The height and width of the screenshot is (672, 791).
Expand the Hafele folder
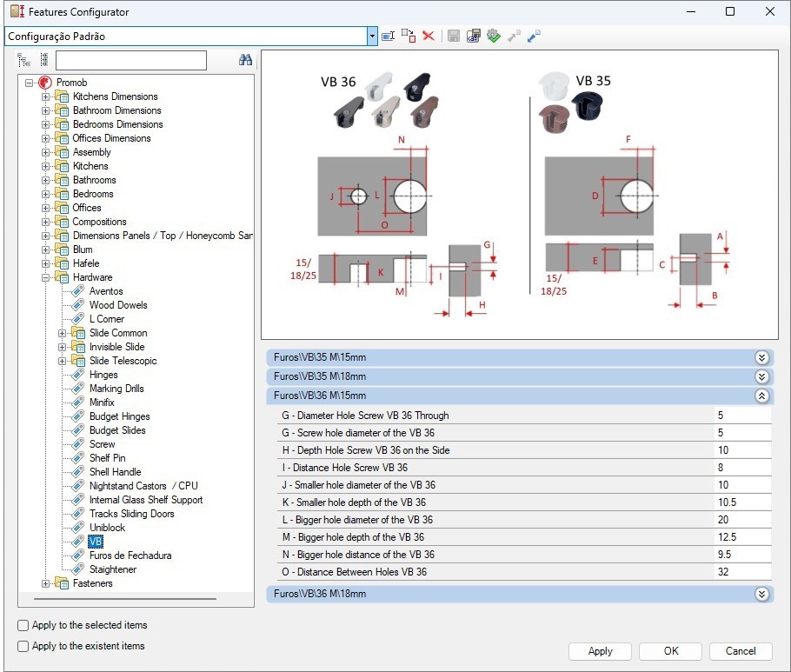click(x=45, y=264)
